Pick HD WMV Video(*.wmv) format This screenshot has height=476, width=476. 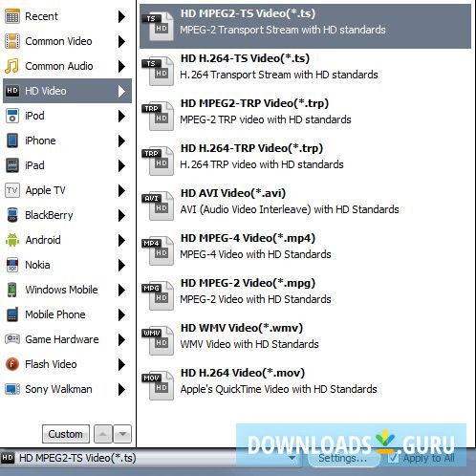pyautogui.click(x=305, y=340)
